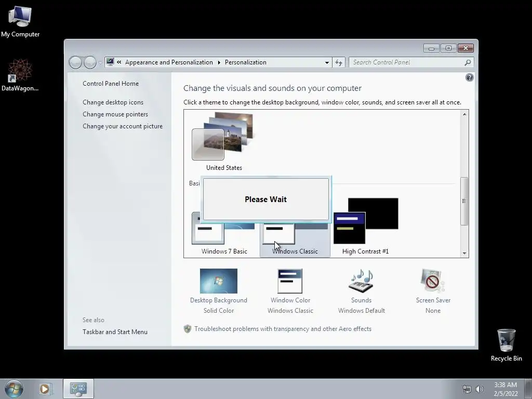Click theme list scroll up arrow
532x399 pixels.
point(464,114)
